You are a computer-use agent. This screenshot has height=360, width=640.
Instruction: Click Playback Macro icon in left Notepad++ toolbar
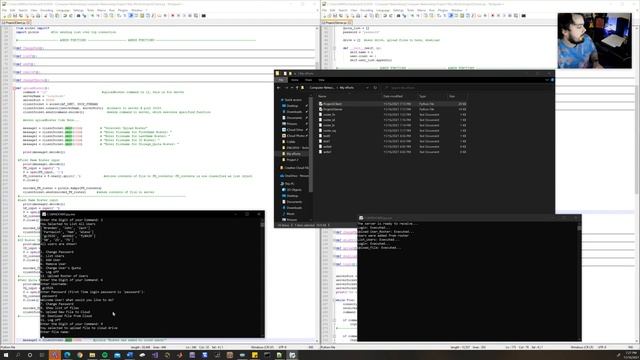pyautogui.click(x=184, y=16)
